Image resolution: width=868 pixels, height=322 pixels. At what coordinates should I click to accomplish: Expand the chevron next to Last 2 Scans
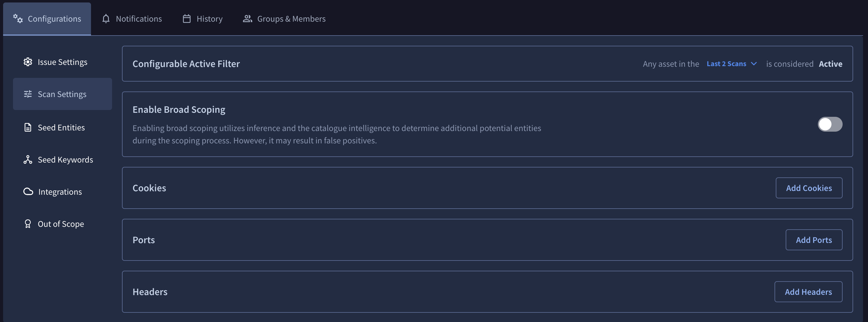click(754, 64)
